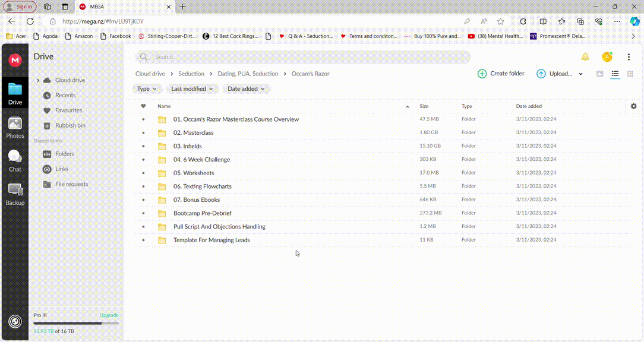Toggle Name column sort arrow
The height and width of the screenshot is (342, 644).
tap(408, 107)
